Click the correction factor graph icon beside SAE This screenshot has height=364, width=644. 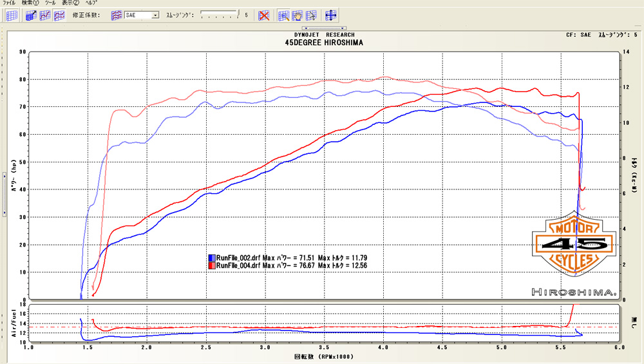117,15
